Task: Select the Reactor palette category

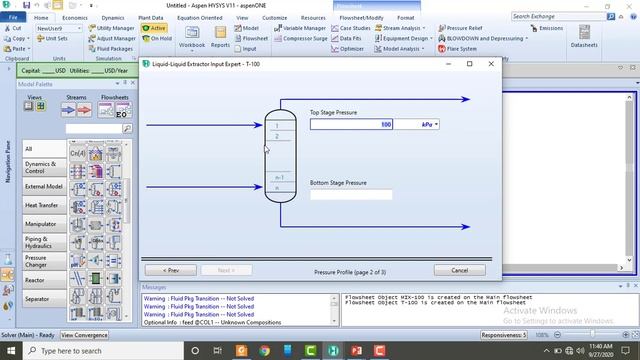Action: click(44, 280)
